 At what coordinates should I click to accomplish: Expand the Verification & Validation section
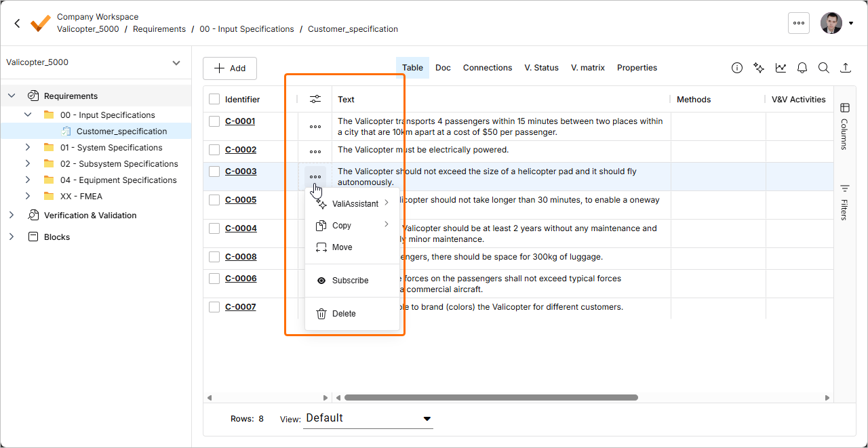tap(12, 216)
